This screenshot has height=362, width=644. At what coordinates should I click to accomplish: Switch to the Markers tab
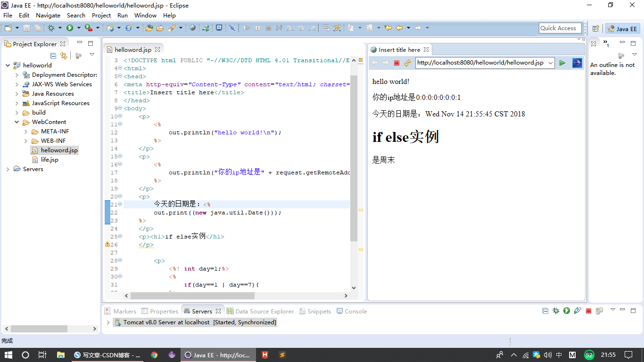click(120, 311)
